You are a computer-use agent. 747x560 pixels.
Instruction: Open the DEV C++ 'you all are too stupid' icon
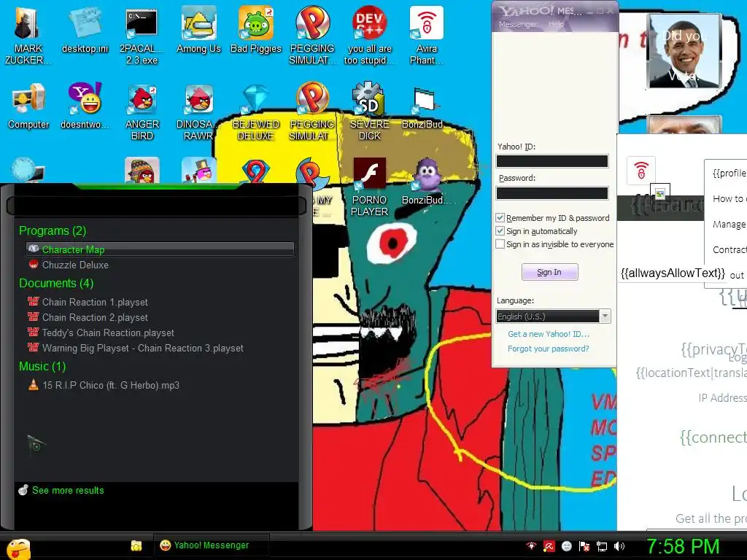click(x=369, y=36)
